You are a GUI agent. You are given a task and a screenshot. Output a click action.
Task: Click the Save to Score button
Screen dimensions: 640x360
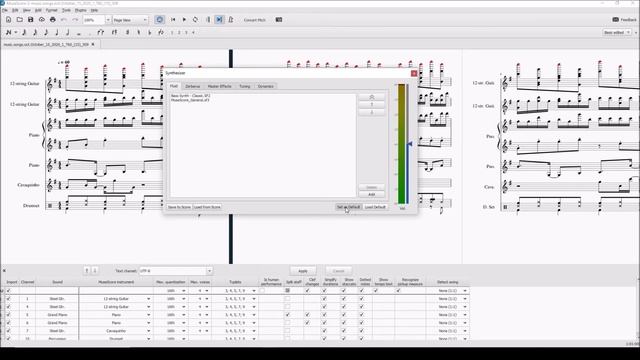179,207
